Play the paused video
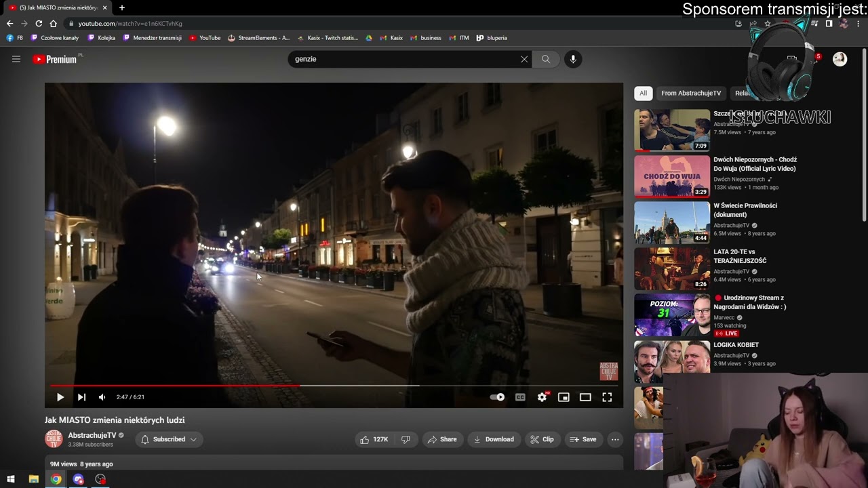868x488 pixels. point(60,397)
